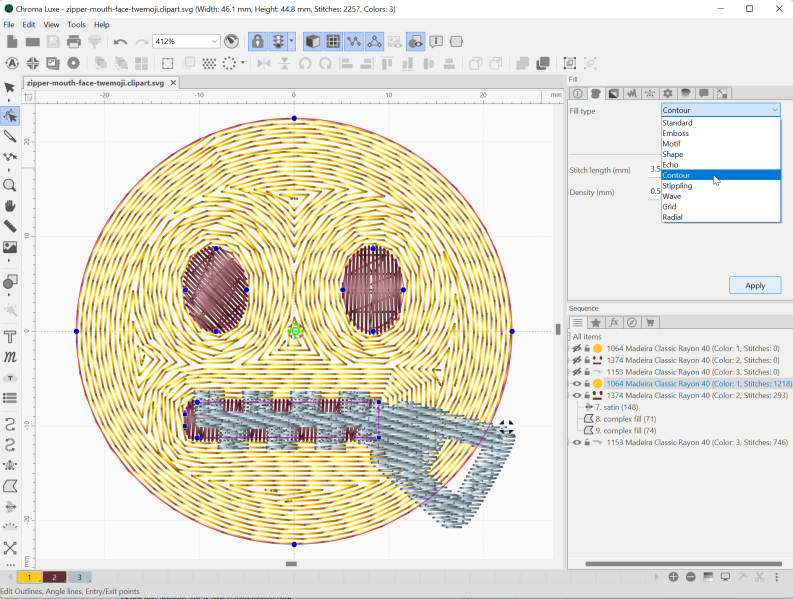Open the Help menu
The image size is (793, 599).
tap(102, 24)
